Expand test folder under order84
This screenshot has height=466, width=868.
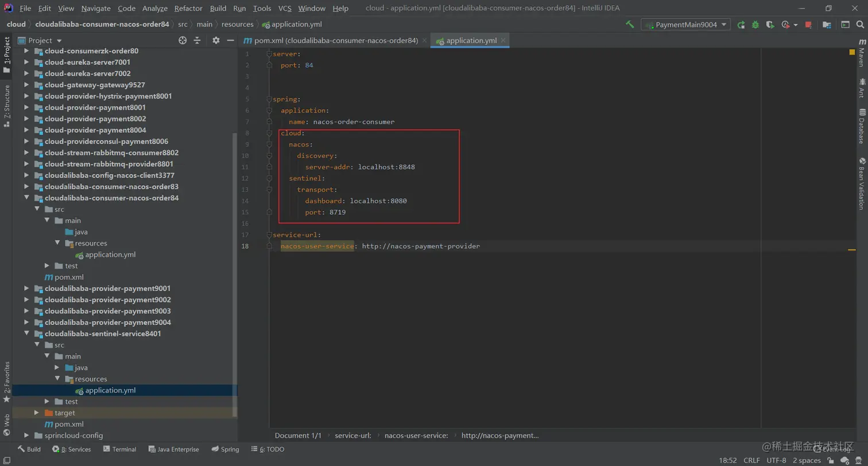coord(47,266)
